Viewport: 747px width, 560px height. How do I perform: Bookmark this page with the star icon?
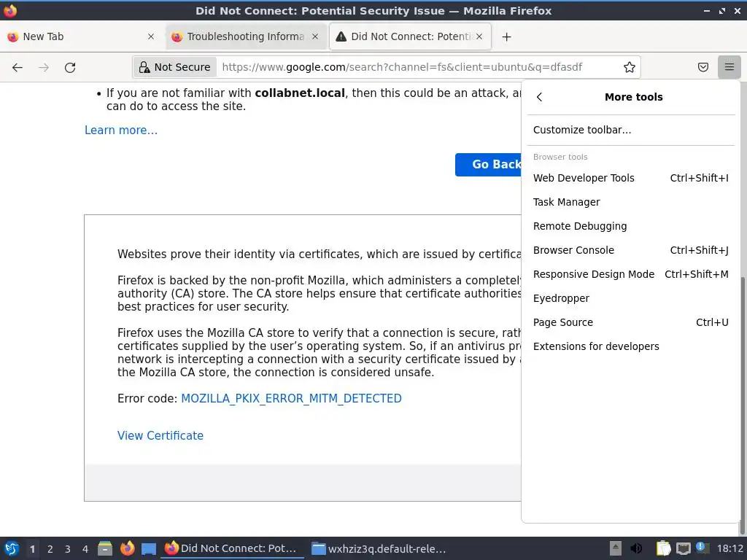pos(630,67)
